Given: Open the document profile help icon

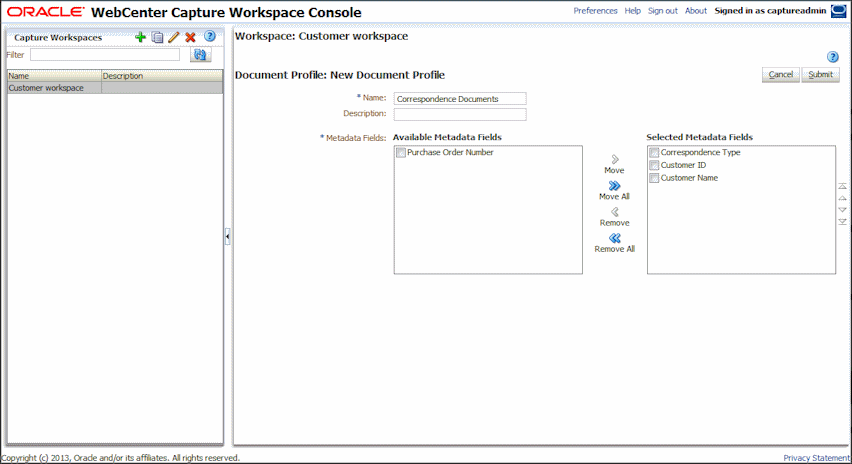Looking at the screenshot, I should (832, 57).
